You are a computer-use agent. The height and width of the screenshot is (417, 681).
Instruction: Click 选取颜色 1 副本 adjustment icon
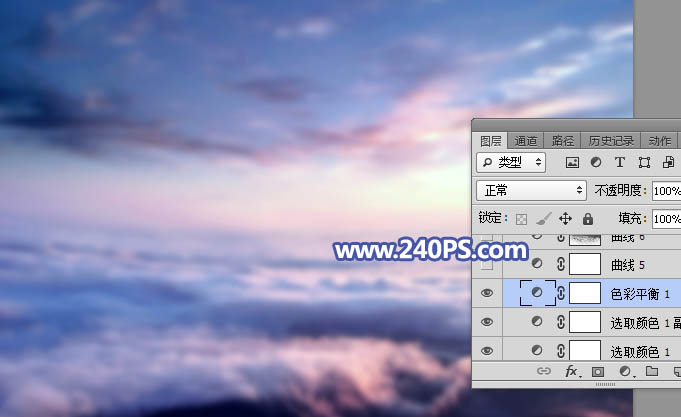click(537, 321)
